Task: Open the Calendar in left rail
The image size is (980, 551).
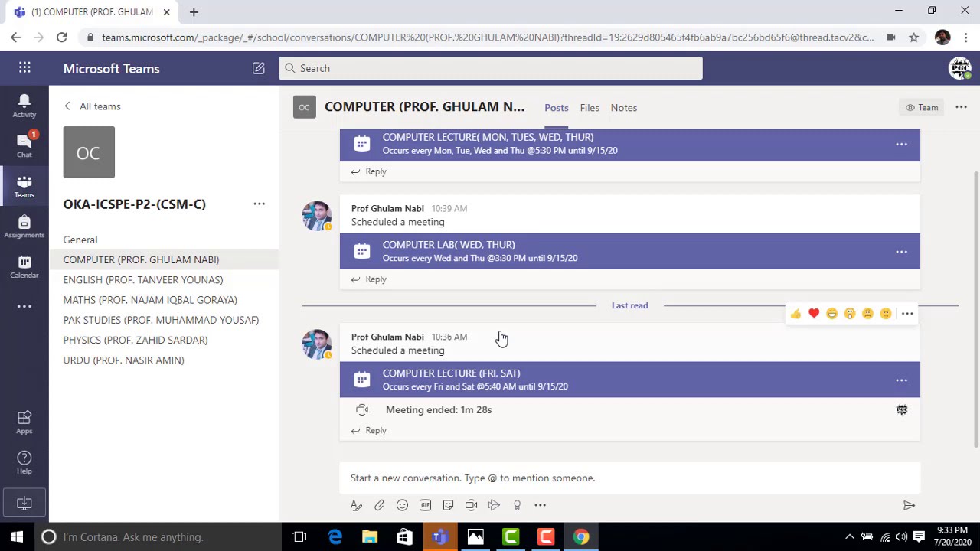Action: [24, 266]
